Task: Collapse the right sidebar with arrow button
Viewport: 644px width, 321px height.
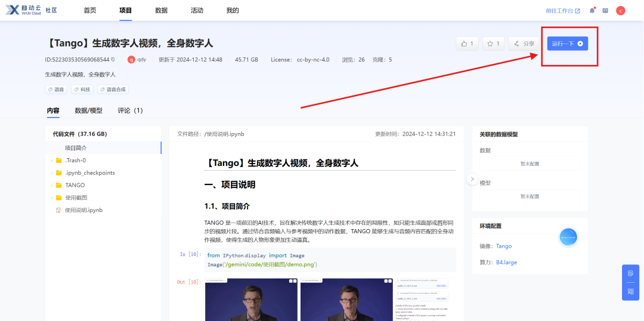Action: tap(472, 179)
